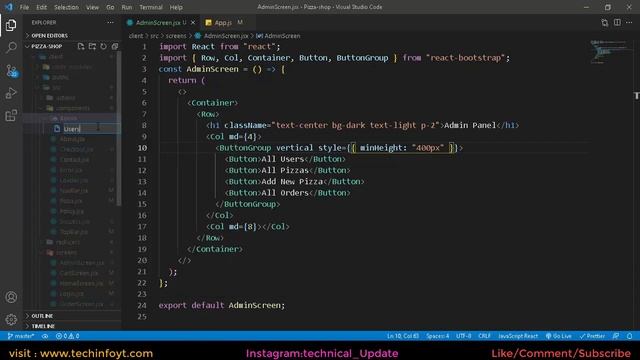
Task: Click 'export default AdminScreen;' line
Action: pyautogui.click(x=222, y=305)
